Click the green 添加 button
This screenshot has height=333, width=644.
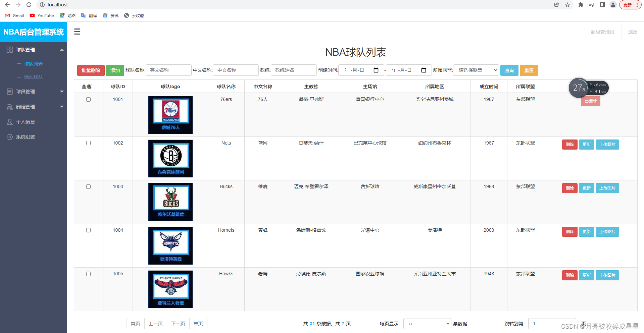pyautogui.click(x=115, y=70)
